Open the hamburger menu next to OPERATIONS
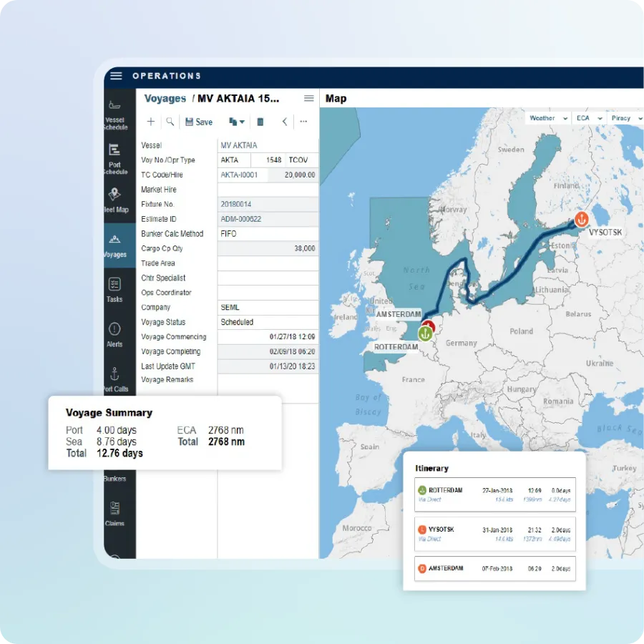This screenshot has height=644, width=644. [116, 75]
